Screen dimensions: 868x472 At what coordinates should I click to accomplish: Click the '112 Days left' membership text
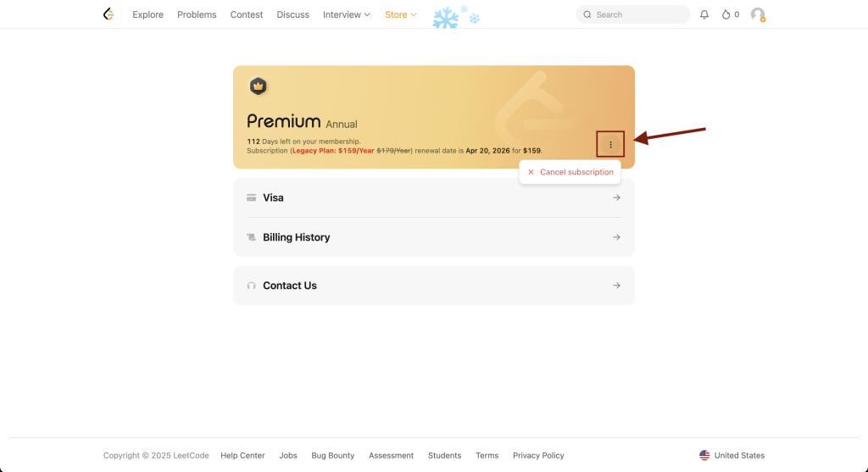(x=303, y=142)
